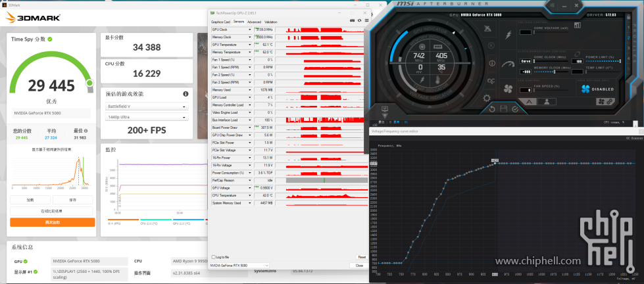Image resolution: width=644 pixels, height=284 pixels.
Task: Open GPU Temperature sensor dropdown arrow
Action: coord(249,45)
